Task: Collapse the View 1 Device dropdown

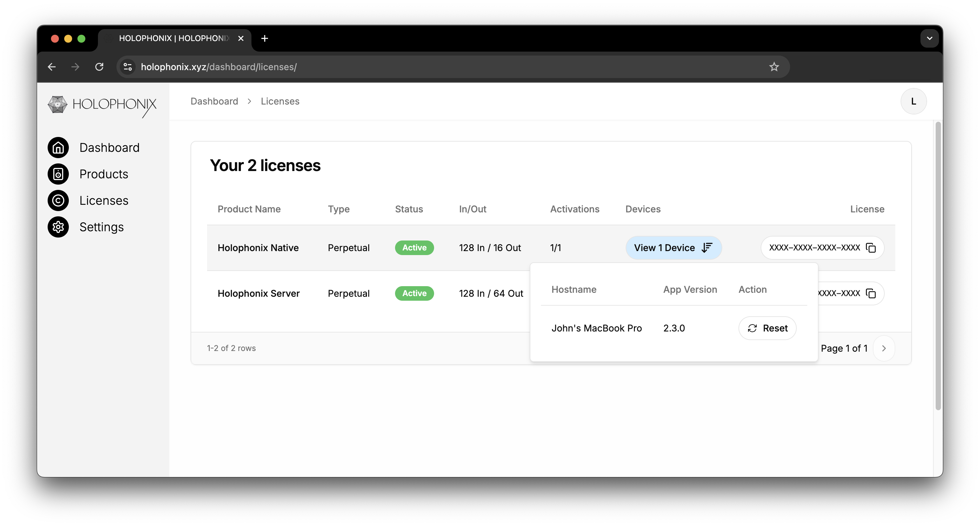Action: [x=673, y=248]
